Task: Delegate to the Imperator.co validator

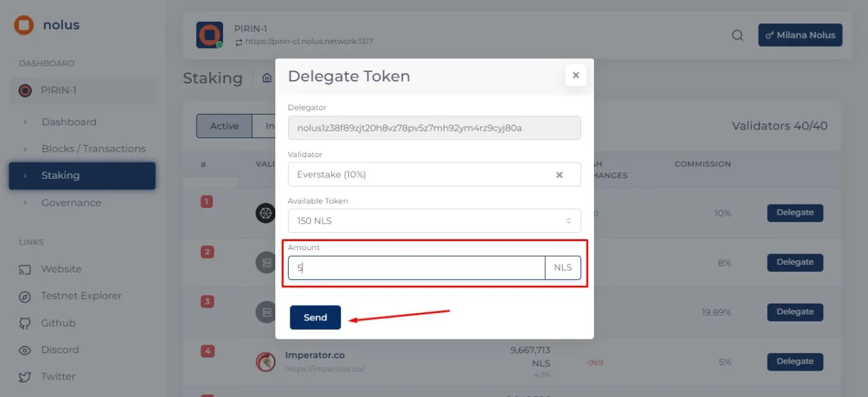Action: click(795, 361)
